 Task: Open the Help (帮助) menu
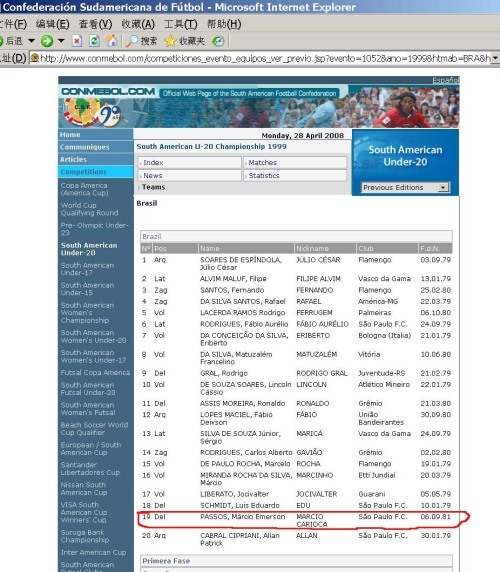(224, 24)
